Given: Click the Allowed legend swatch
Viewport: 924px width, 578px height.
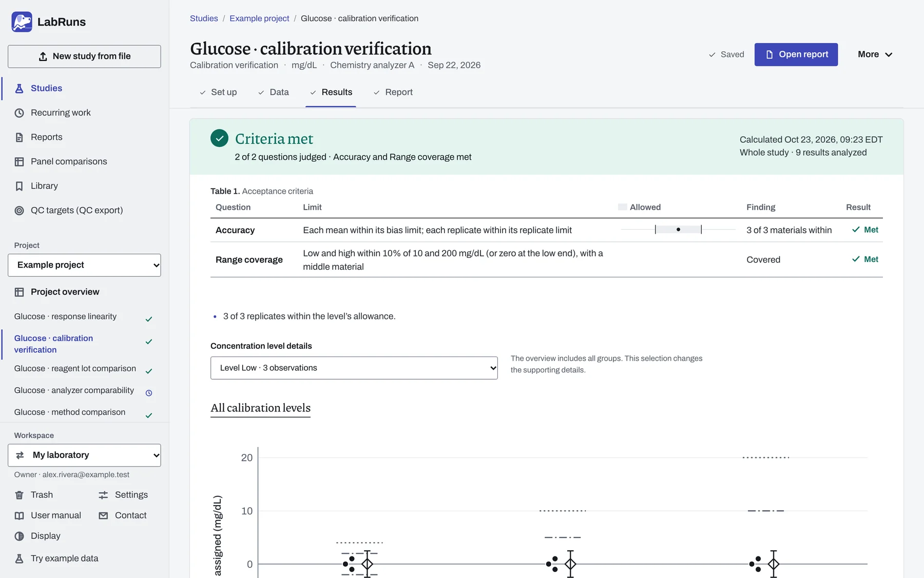Looking at the screenshot, I should [623, 207].
